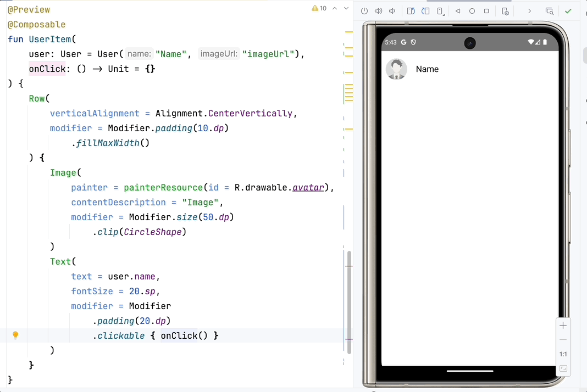Viewport: 587px width, 392px height.
Task: Zoom into the preview with the plus icon
Action: point(563,325)
